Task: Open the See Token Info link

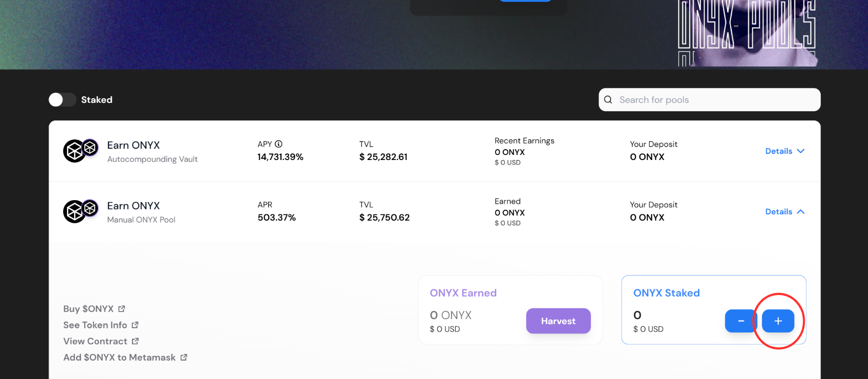Action: coord(95,325)
